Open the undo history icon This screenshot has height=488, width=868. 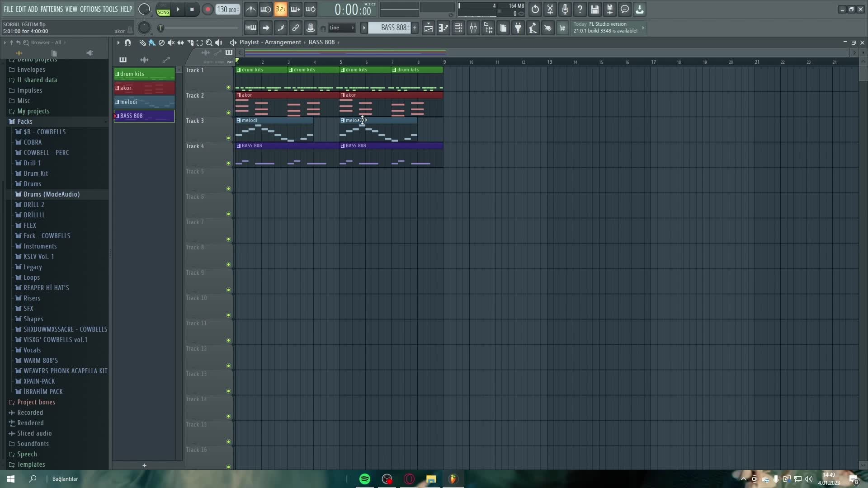pos(535,9)
